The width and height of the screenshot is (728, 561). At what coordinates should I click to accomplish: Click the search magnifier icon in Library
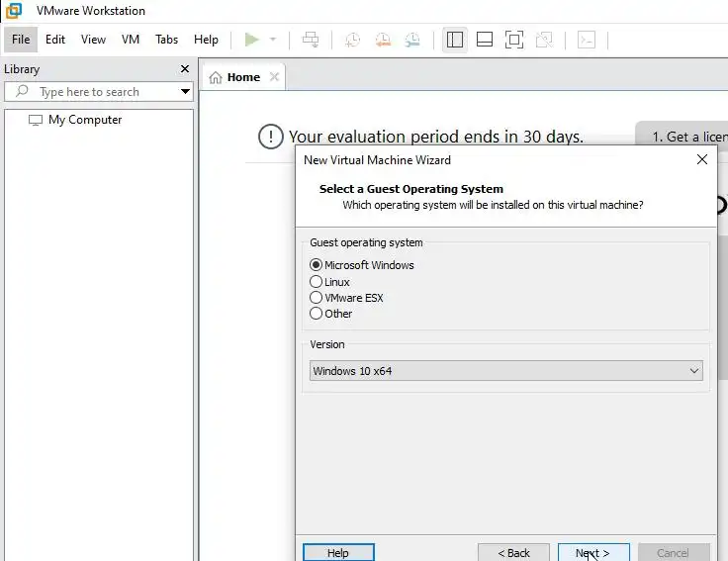tap(22, 91)
